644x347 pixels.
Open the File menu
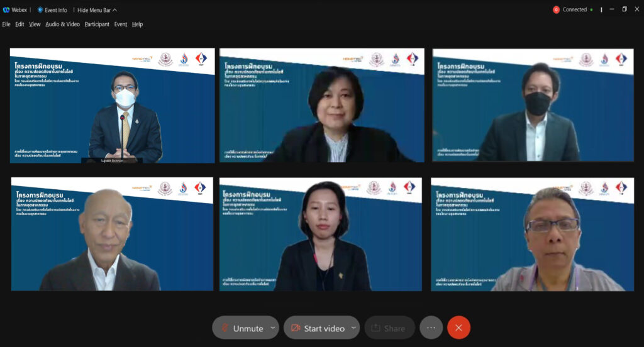pos(6,25)
